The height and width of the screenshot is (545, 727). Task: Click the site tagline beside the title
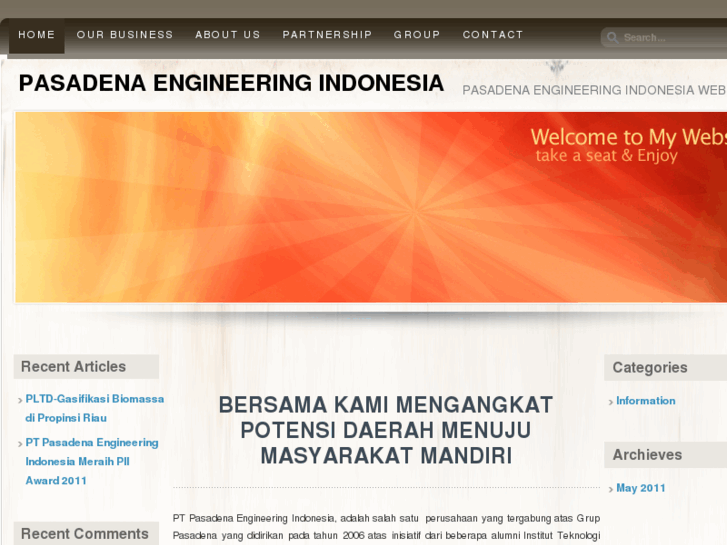point(594,90)
